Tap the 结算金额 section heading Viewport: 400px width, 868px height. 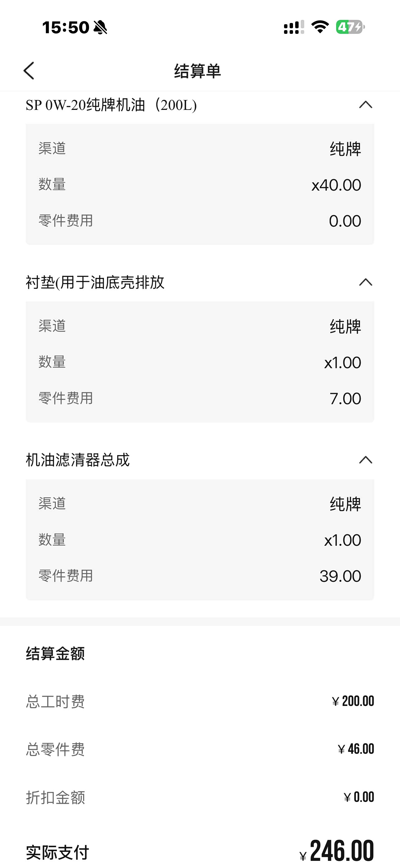56,653
